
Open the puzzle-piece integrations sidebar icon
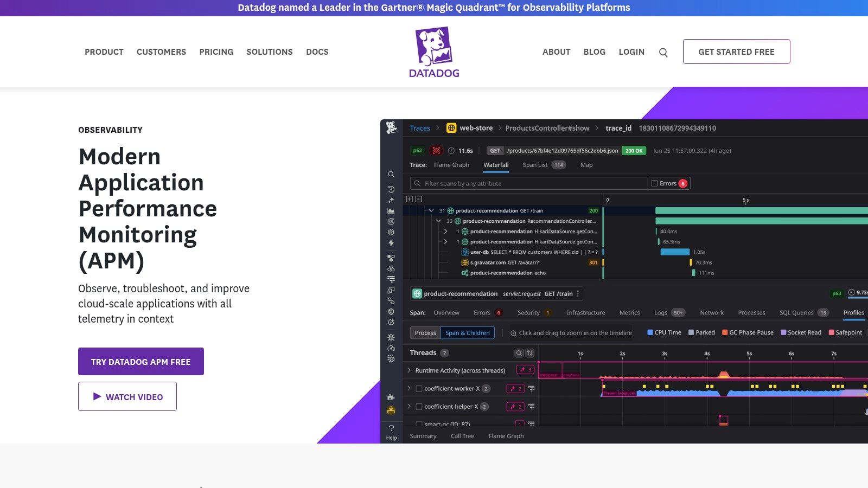(391, 397)
